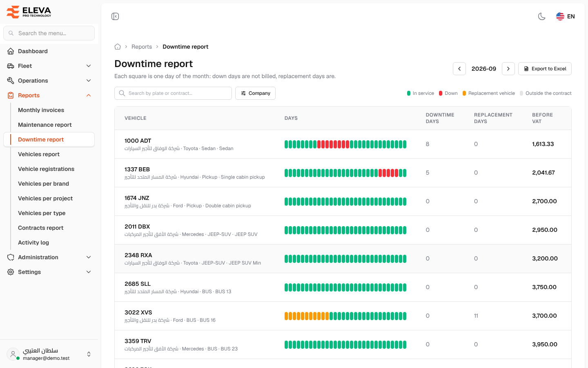This screenshot has width=588, height=368.
Task: Click the In service green legend swatch
Action: point(409,93)
